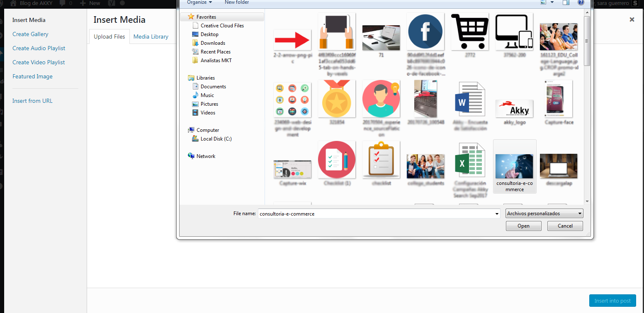Select the gold medal icon file
The height and width of the screenshot is (313, 644).
336,99
